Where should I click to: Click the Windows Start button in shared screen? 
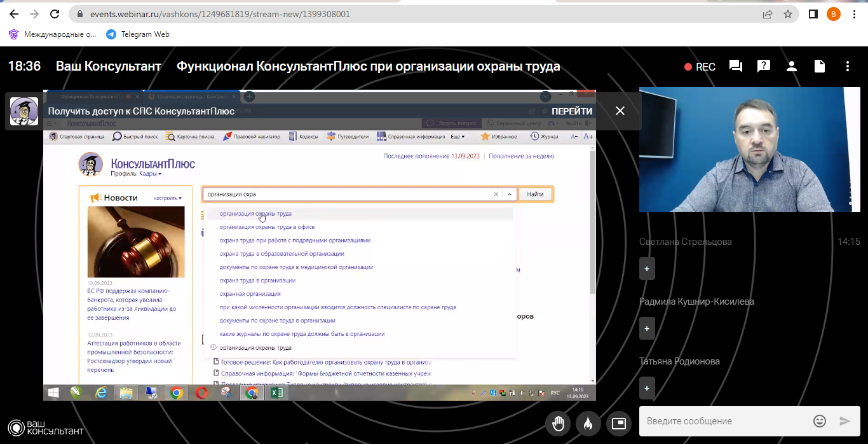[x=53, y=393]
